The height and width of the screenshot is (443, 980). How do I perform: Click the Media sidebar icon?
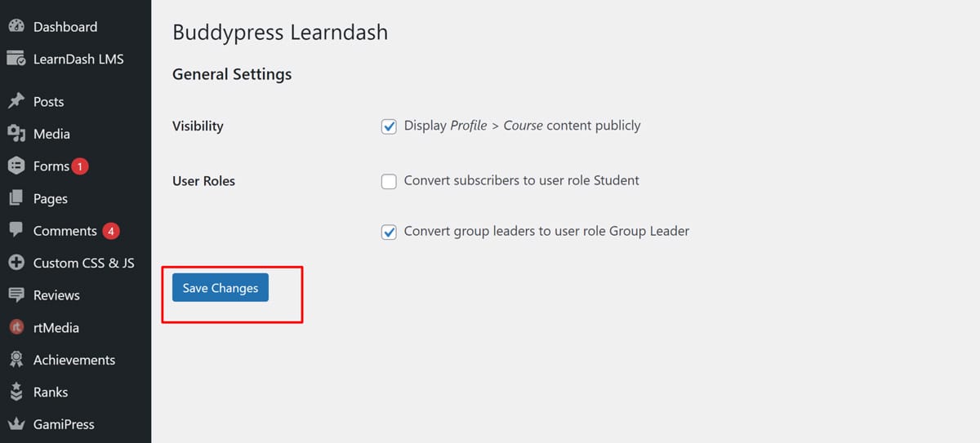point(16,134)
